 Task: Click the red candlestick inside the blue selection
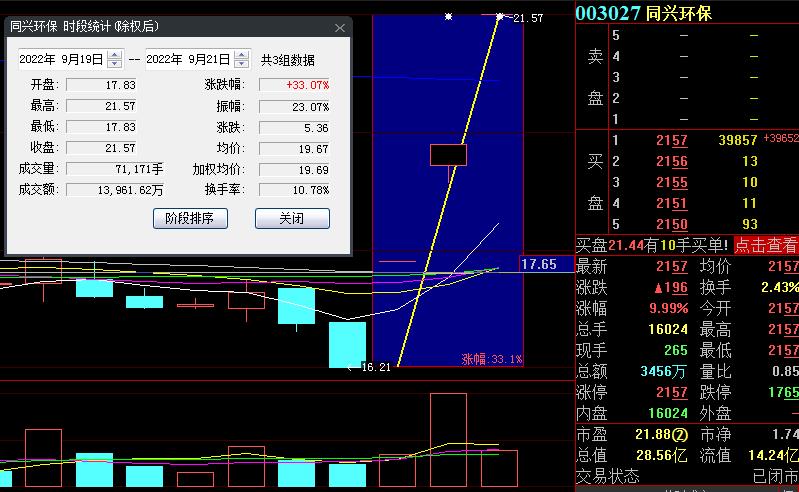[448, 155]
